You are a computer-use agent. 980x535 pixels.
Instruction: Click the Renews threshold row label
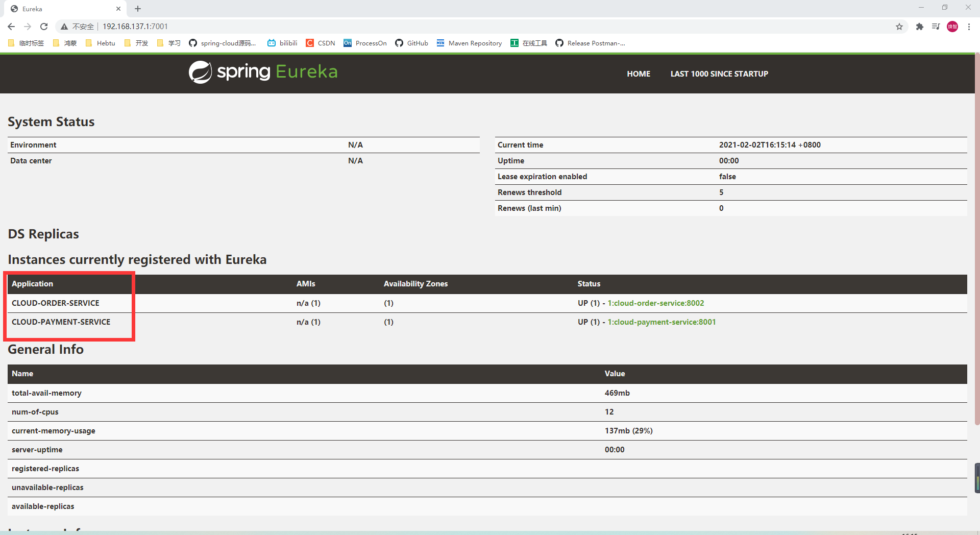pos(529,192)
